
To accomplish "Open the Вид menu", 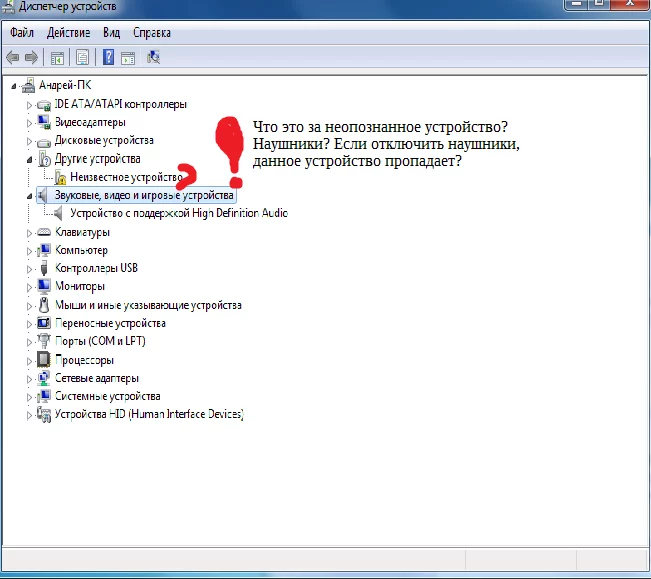I will click(111, 32).
